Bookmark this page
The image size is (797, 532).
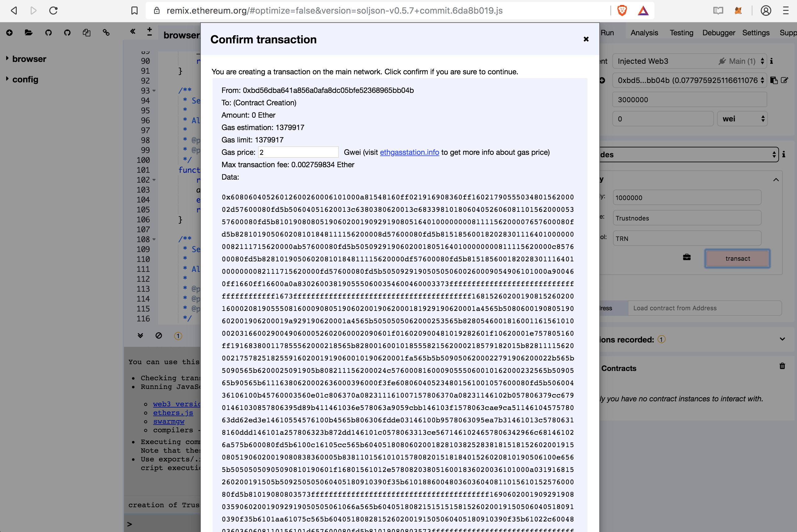tap(134, 11)
